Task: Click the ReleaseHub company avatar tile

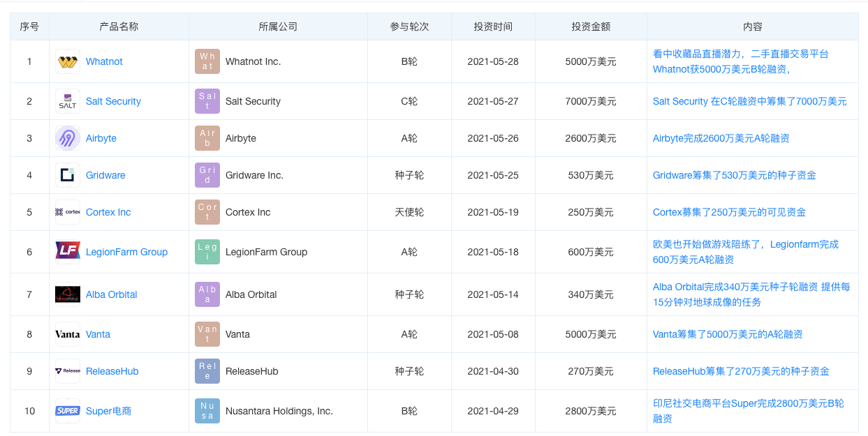Action: pyautogui.click(x=207, y=371)
